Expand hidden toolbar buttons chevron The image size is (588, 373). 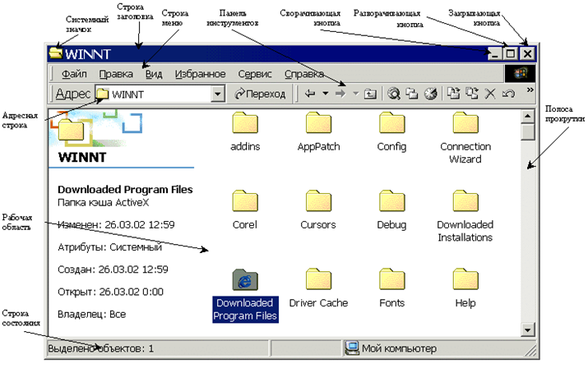pos(530,90)
